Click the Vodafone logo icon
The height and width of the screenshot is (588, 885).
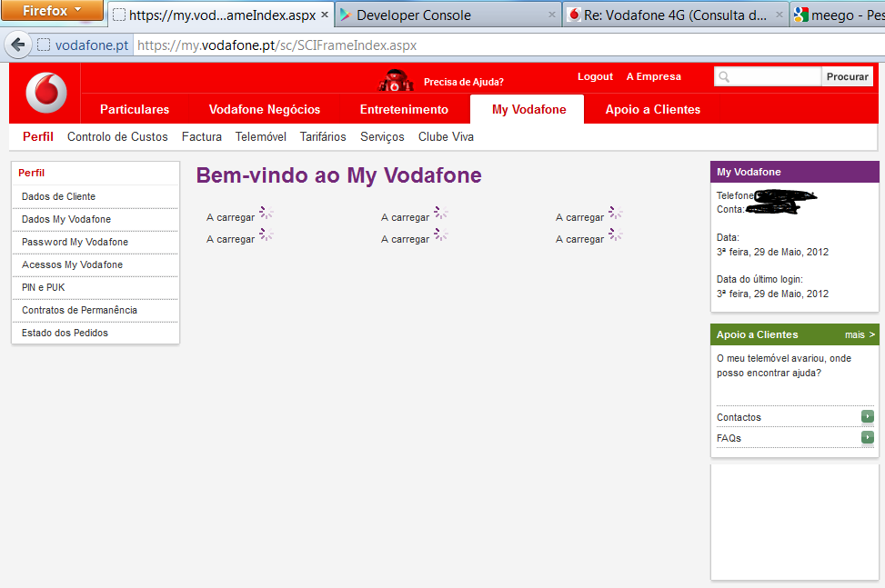(x=45, y=93)
